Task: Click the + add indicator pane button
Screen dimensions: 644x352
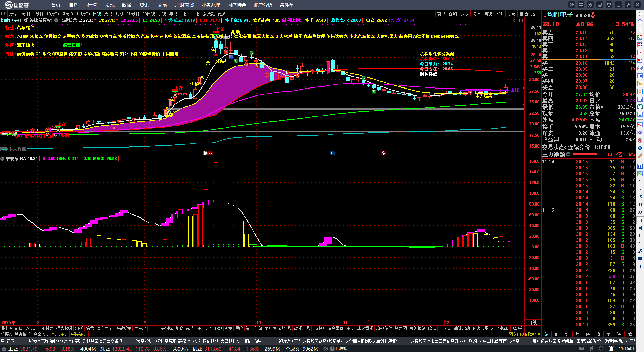Action: (x=529, y=328)
